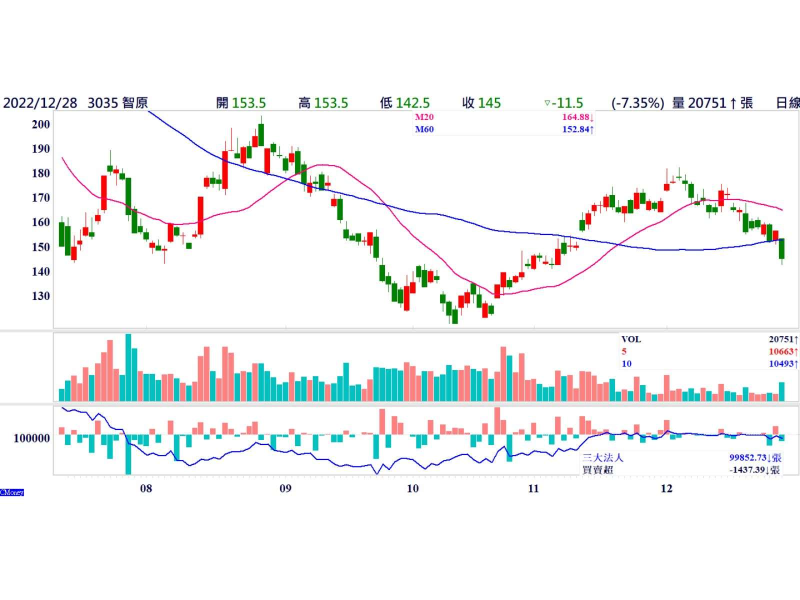Click the 190 price axis label
800x600 pixels.
point(41,148)
